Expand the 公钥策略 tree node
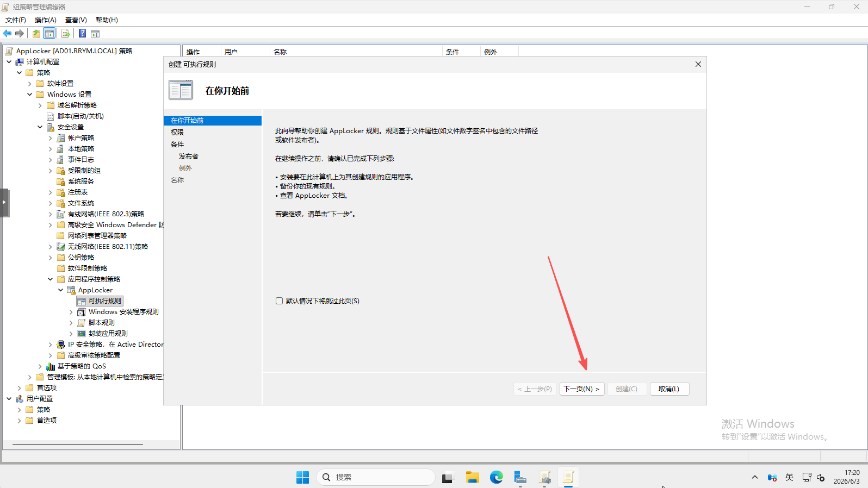The height and width of the screenshot is (488, 868). 51,258
